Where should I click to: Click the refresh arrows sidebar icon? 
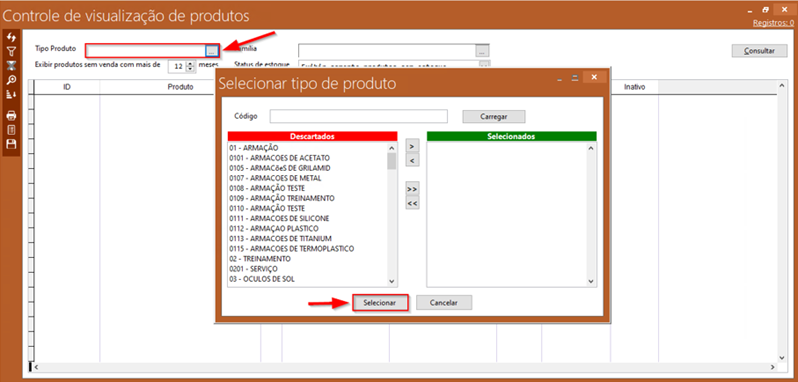point(11,38)
